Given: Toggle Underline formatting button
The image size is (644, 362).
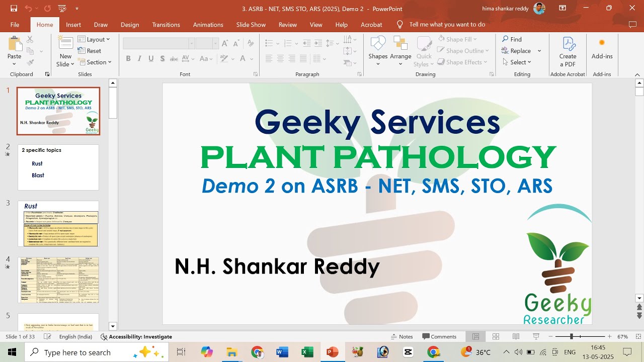Looking at the screenshot, I should tap(151, 59).
